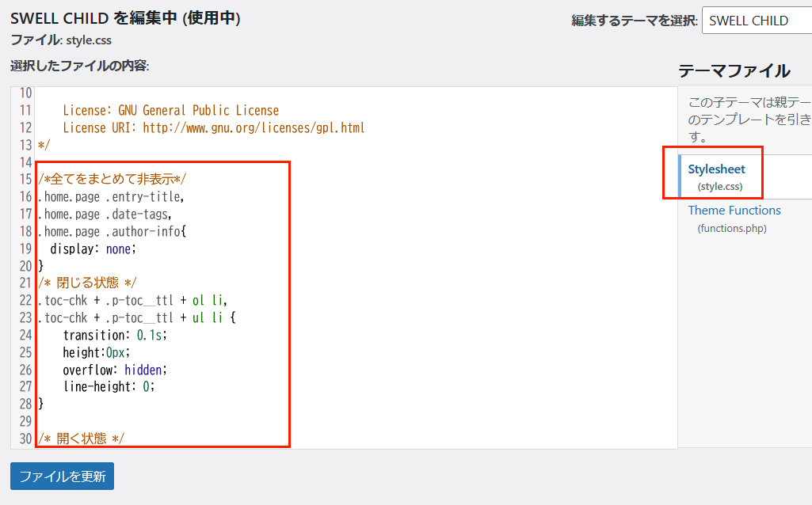Screen dimensions: 812x505
Task: Click the License URI line in editor
Action: tap(213, 127)
